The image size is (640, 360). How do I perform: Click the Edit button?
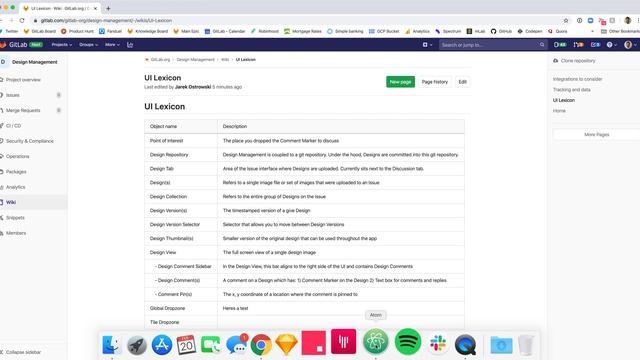tap(462, 82)
